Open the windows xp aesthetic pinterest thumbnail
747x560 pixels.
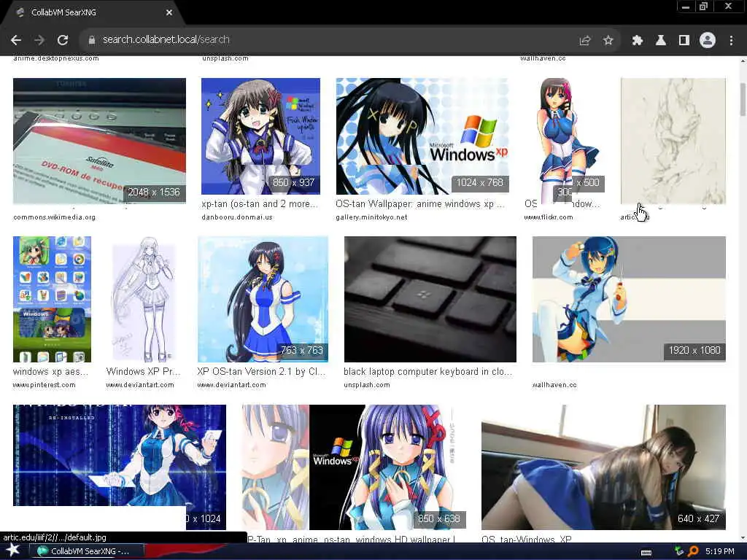[x=52, y=299]
